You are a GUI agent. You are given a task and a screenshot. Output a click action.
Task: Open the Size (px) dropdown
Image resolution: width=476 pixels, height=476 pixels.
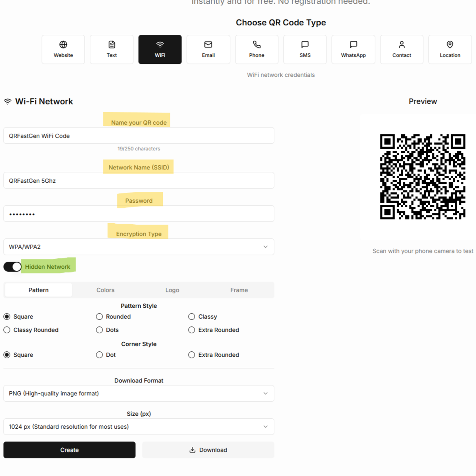click(x=139, y=427)
